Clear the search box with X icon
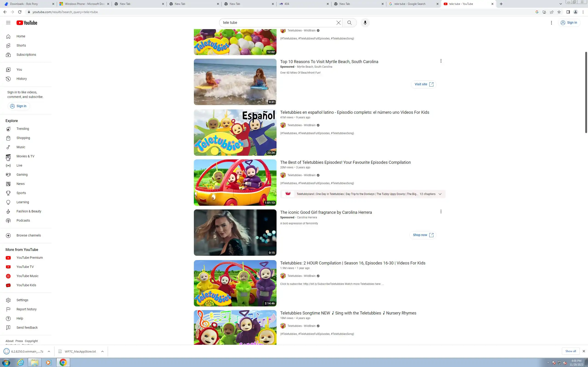The image size is (588, 367). point(338,22)
